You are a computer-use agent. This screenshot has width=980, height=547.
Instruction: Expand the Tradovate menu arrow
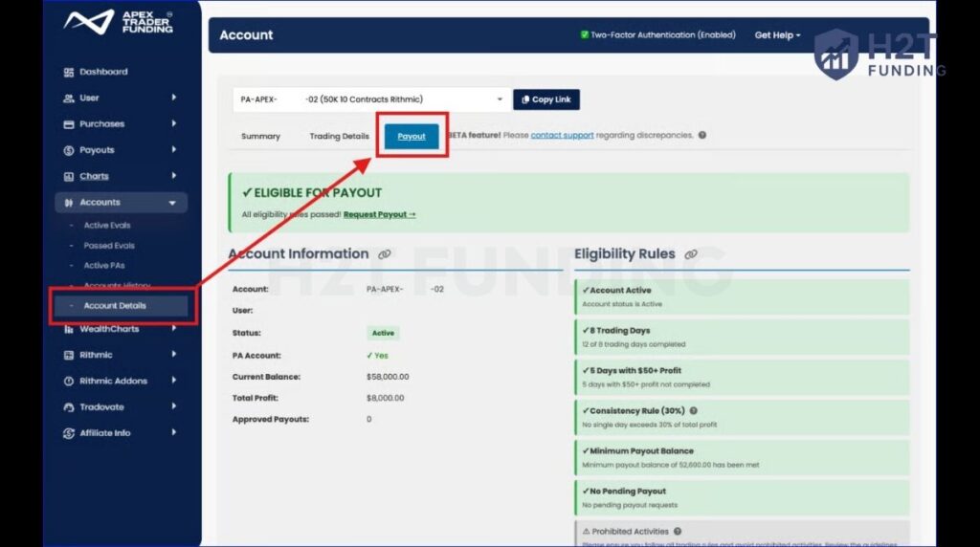click(x=174, y=406)
